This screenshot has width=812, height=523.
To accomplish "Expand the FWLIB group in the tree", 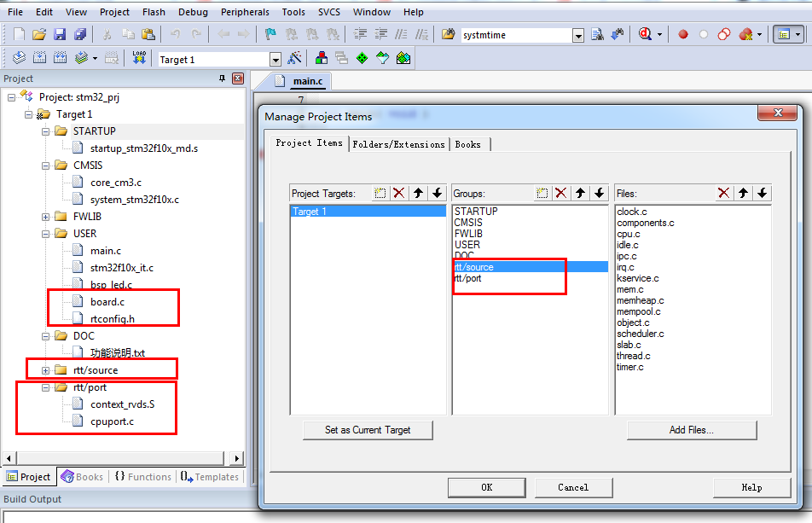I will 45,217.
